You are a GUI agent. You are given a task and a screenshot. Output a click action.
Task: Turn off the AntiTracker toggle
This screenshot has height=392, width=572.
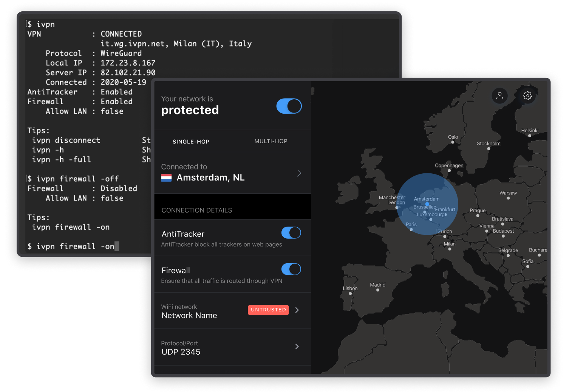click(291, 233)
